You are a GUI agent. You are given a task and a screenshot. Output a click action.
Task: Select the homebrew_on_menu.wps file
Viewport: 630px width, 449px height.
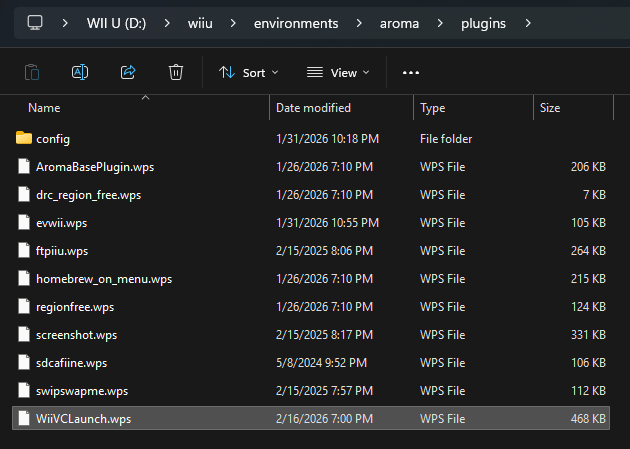click(104, 279)
